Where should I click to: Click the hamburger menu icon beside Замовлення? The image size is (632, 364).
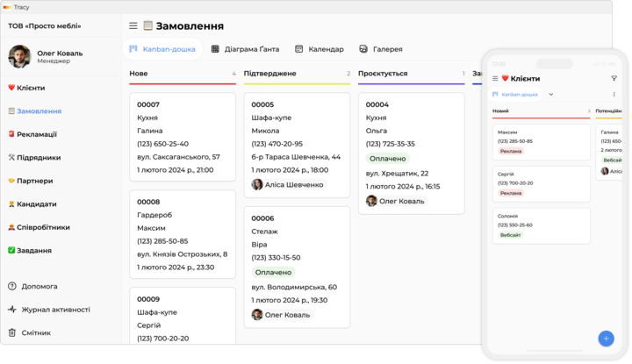click(133, 26)
